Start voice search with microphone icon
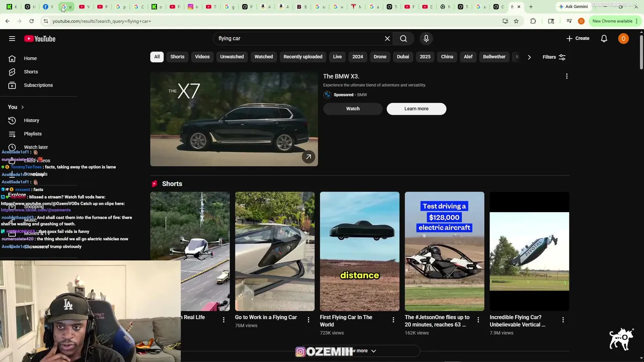This screenshot has height=362, width=644. pyautogui.click(x=426, y=39)
